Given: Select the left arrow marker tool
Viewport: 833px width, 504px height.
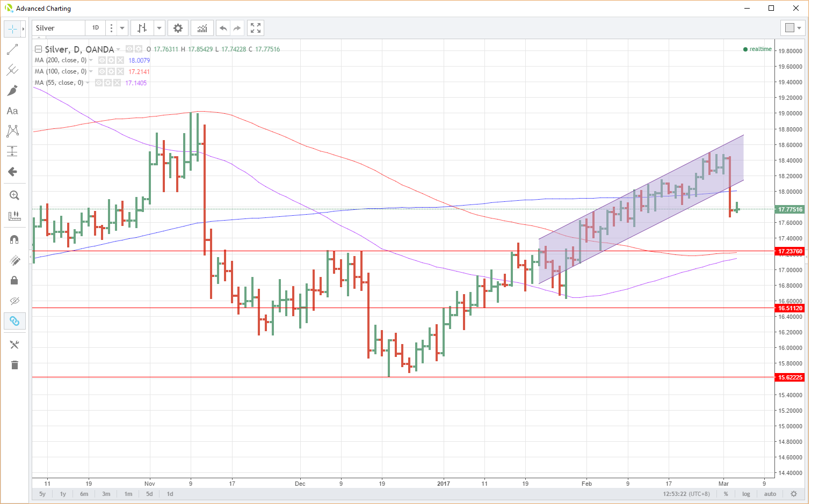Looking at the screenshot, I should click(12, 172).
